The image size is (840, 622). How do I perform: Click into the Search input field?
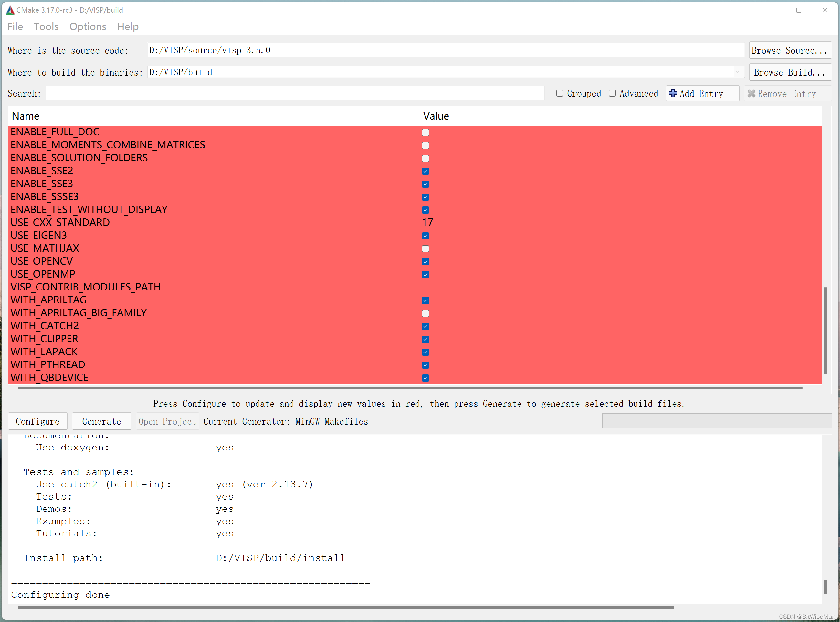(x=295, y=93)
